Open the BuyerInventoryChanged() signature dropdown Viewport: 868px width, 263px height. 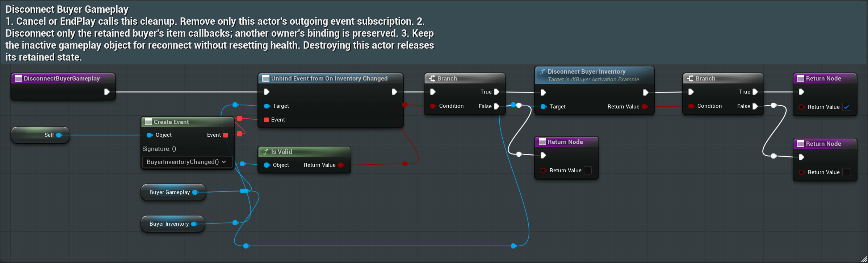tap(187, 162)
